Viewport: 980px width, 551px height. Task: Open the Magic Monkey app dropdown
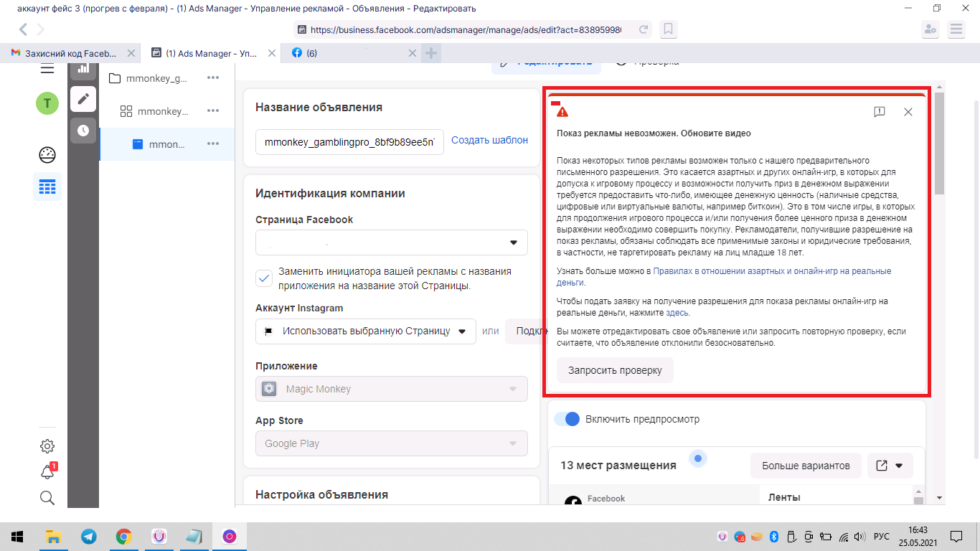coord(392,389)
